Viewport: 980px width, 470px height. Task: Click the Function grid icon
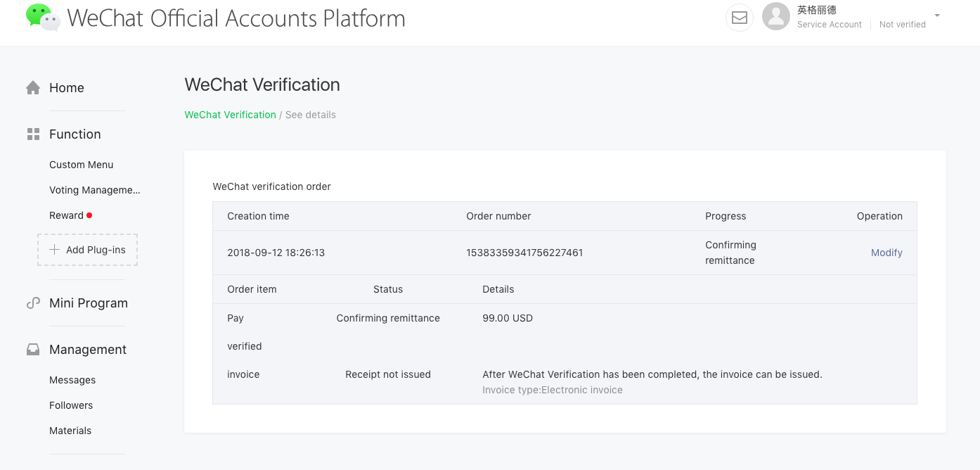pyautogui.click(x=33, y=134)
